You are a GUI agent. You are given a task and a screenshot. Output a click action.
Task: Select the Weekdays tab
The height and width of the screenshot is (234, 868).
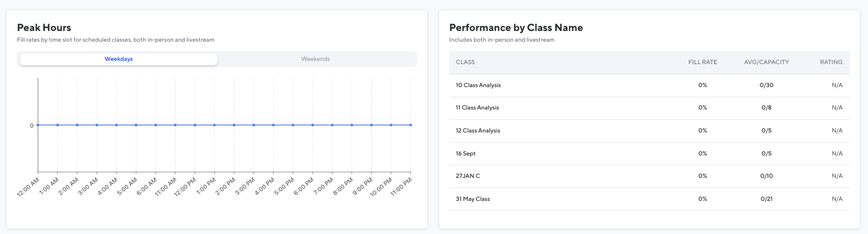click(x=119, y=59)
